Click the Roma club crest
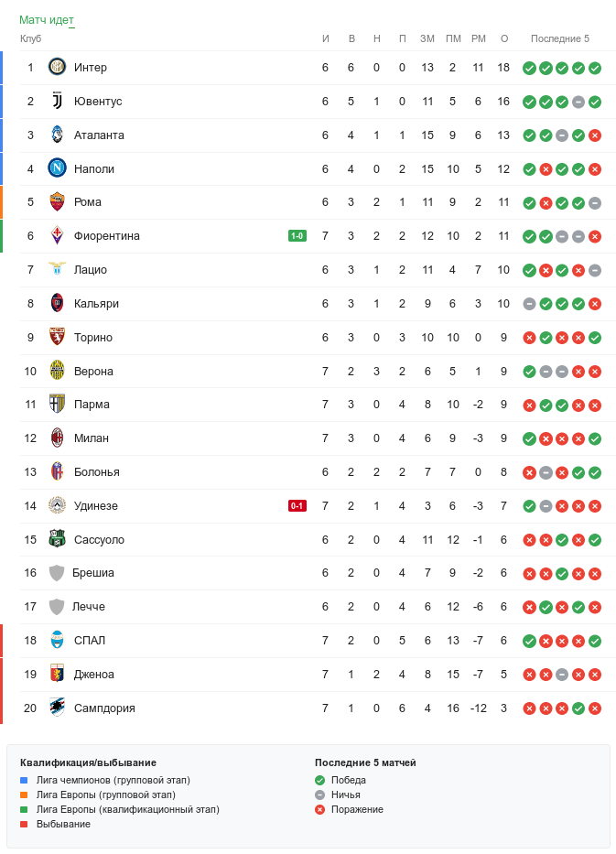Screen dimensions: 616x854 57,202
